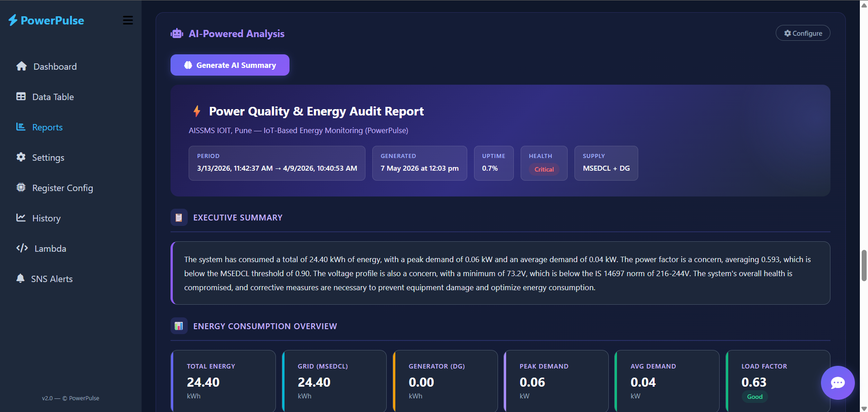Screen dimensions: 868x412
Task: Click the Settings gear icon in sidebar
Action: click(x=21, y=157)
